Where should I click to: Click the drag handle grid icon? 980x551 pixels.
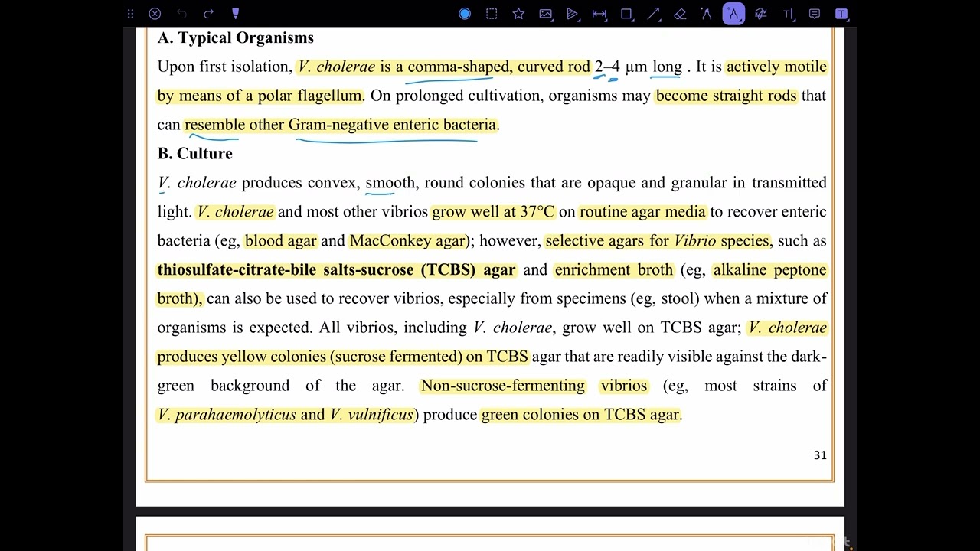coord(130,14)
